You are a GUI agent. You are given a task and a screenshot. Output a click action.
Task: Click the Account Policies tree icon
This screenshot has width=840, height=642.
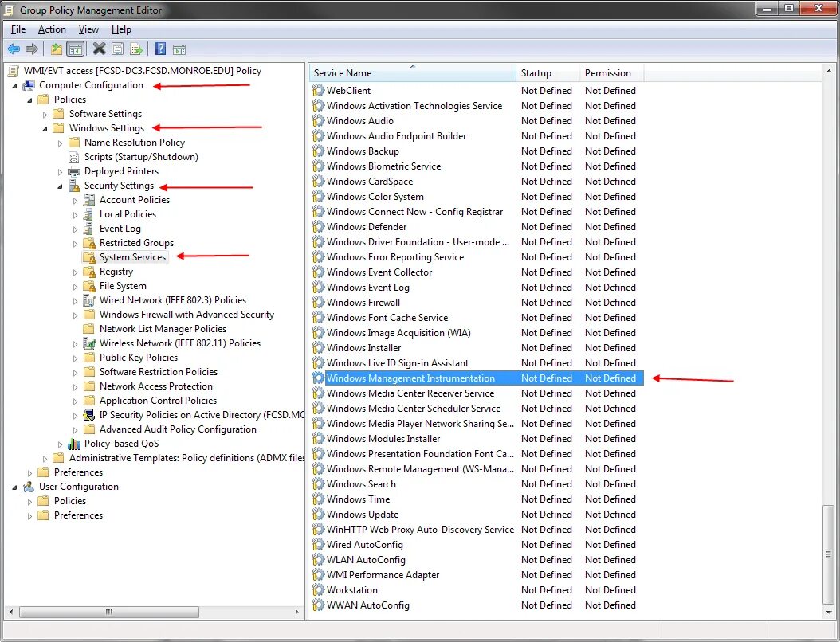pos(89,200)
